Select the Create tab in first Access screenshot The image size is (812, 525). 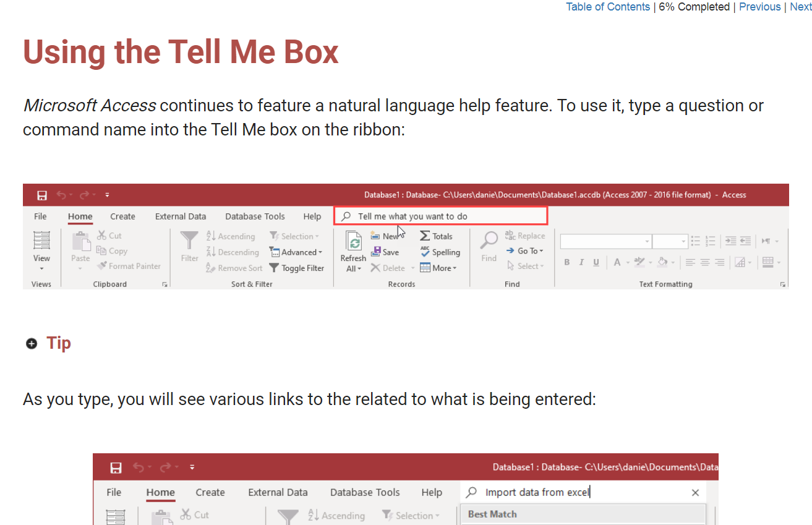(122, 216)
